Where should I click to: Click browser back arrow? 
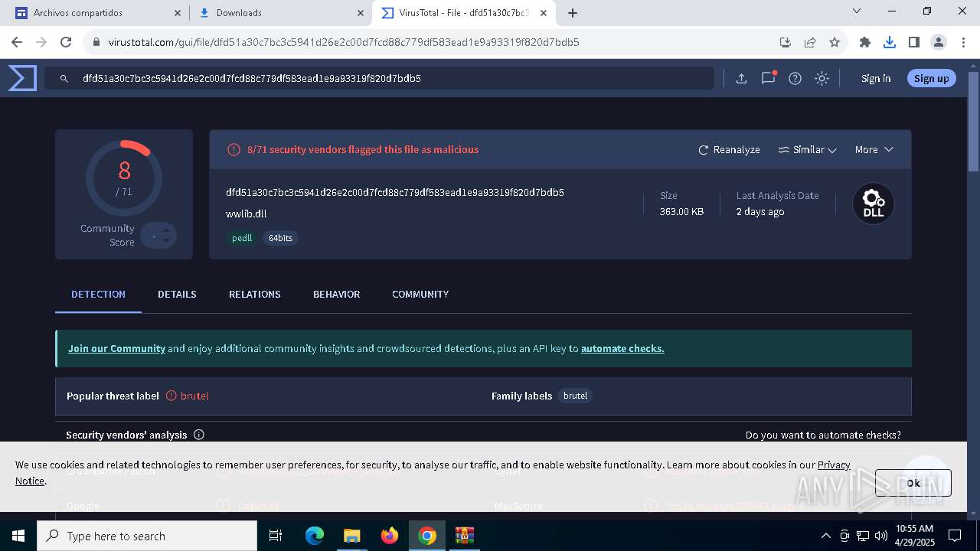click(17, 42)
